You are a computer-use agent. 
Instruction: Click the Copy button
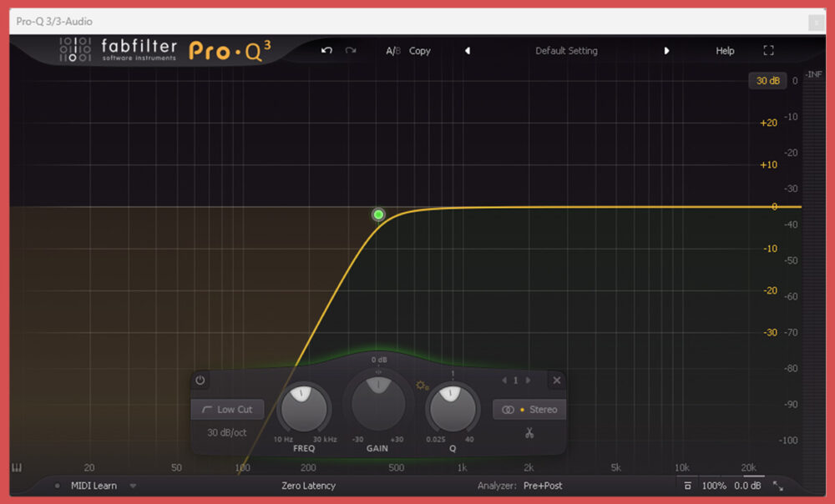pos(420,51)
